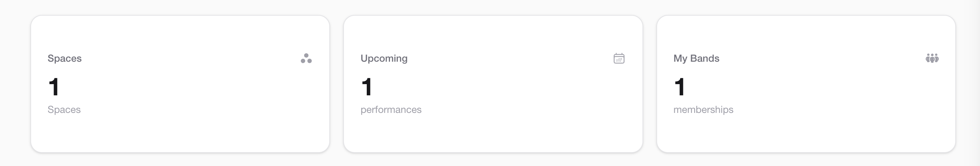The width and height of the screenshot is (980, 166).
Task: Open the Upcoming card heading
Action: tap(384, 58)
